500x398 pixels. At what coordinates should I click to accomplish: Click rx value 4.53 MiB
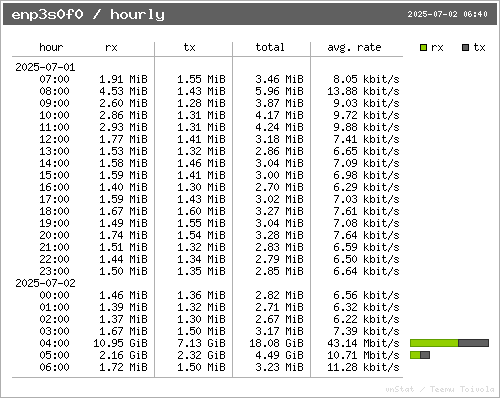[123, 91]
